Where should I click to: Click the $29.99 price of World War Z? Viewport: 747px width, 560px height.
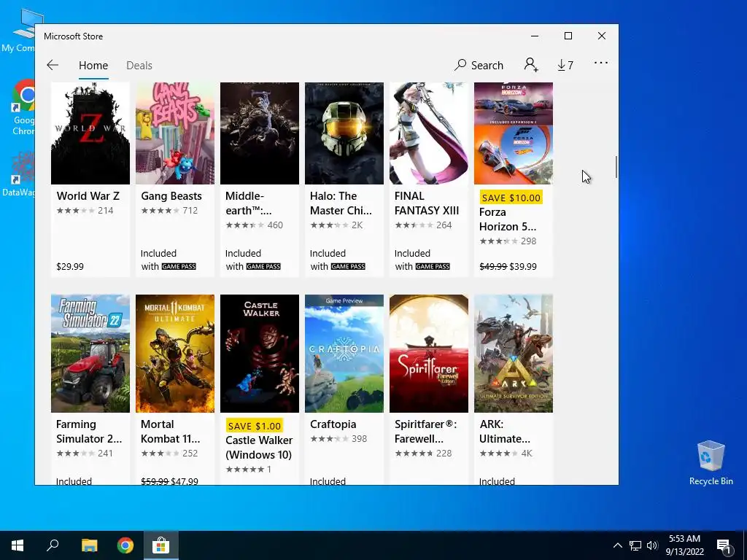pos(70,267)
